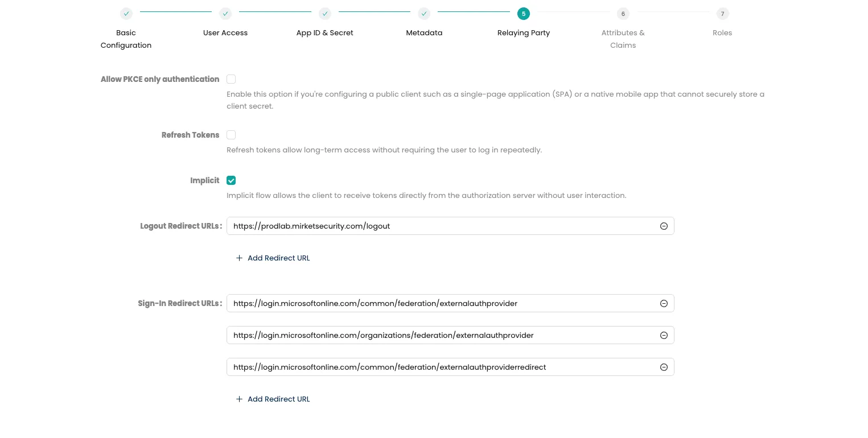Image resolution: width=868 pixels, height=438 pixels.
Task: Click the Basic Configuration step checkmark icon
Action: 126,14
